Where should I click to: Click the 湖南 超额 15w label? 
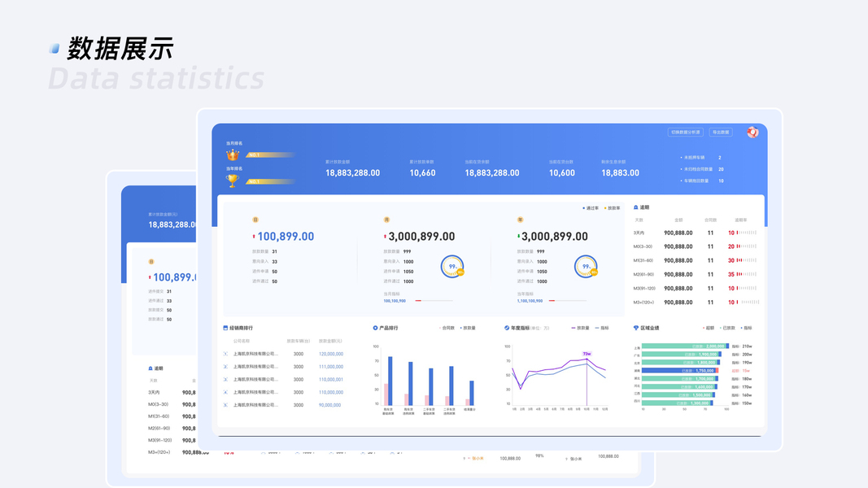click(x=740, y=371)
